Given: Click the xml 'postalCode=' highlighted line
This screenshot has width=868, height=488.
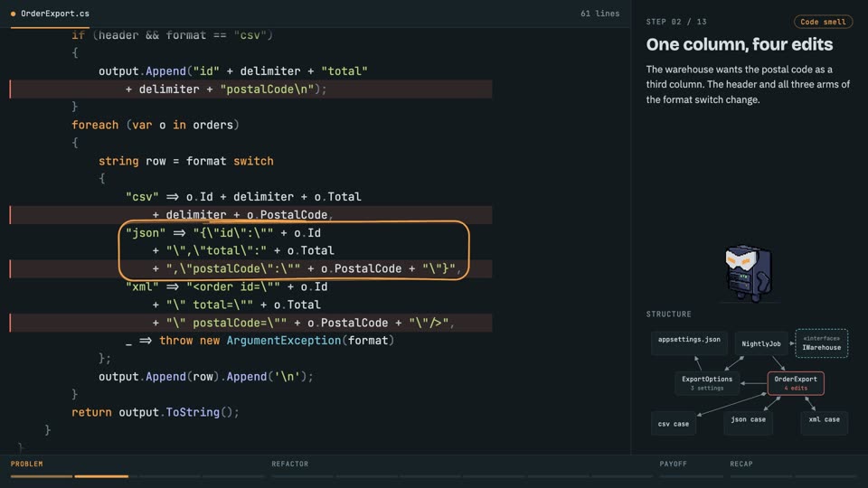Looking at the screenshot, I should [250, 323].
